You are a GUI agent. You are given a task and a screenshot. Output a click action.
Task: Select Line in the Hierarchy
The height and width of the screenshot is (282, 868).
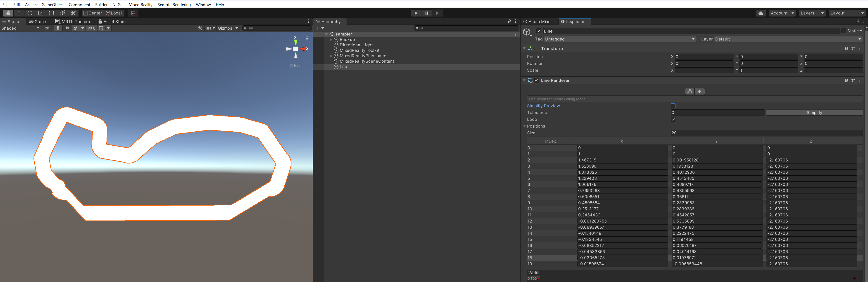tap(344, 67)
